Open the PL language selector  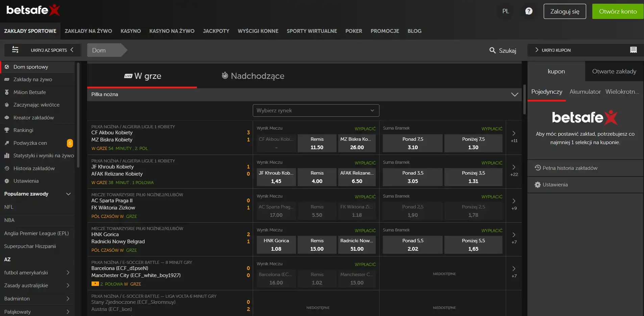pyautogui.click(x=505, y=11)
